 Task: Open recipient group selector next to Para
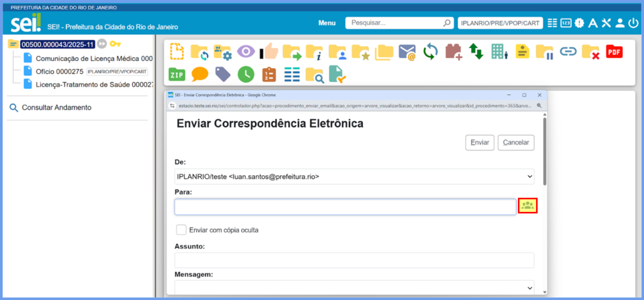click(527, 206)
